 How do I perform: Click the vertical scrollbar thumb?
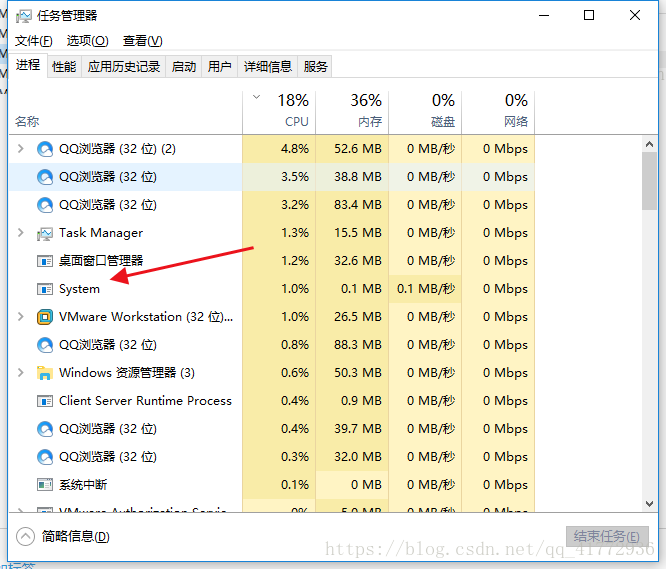649,181
